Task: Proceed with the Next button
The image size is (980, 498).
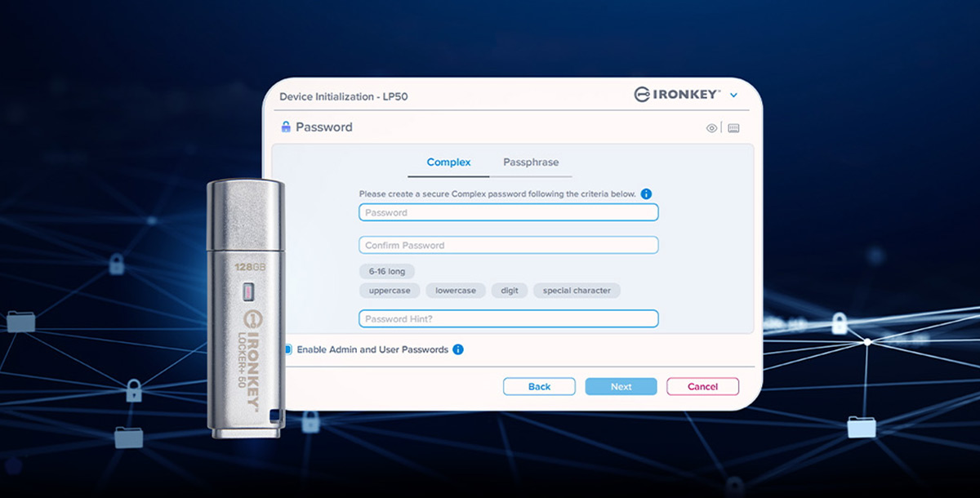Action: pyautogui.click(x=621, y=386)
